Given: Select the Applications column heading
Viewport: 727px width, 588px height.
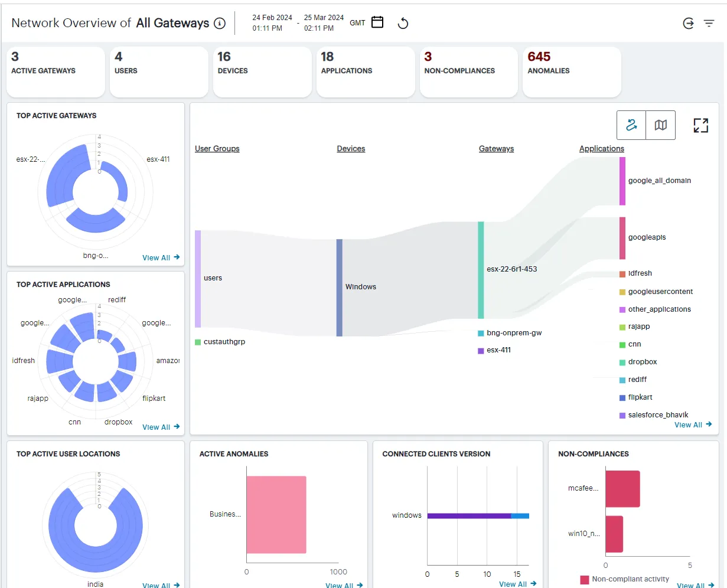Looking at the screenshot, I should [601, 149].
